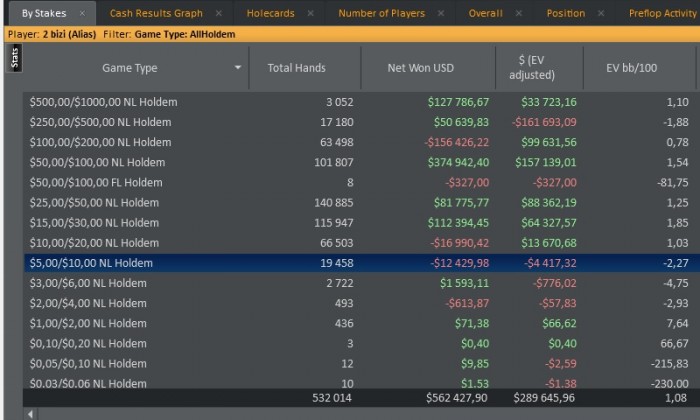Click the horizontal scrollbar left arrow
The height and width of the screenshot is (420, 700).
[x=31, y=413]
